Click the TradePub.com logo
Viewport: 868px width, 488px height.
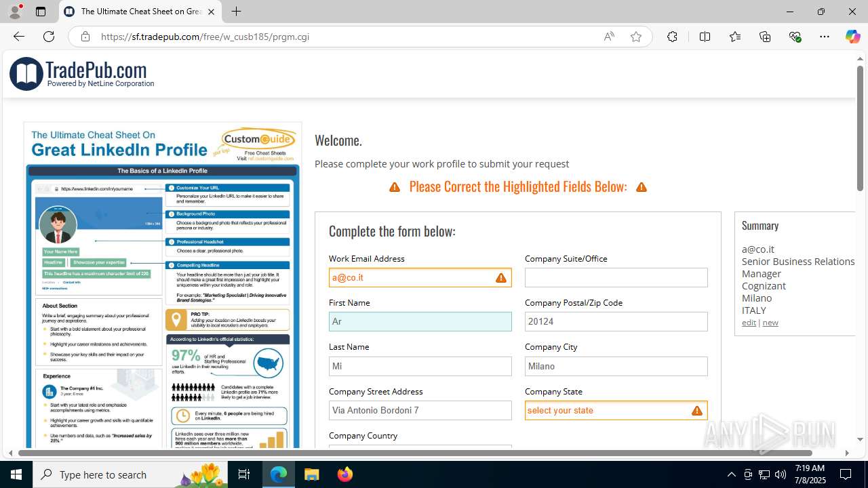82,73
